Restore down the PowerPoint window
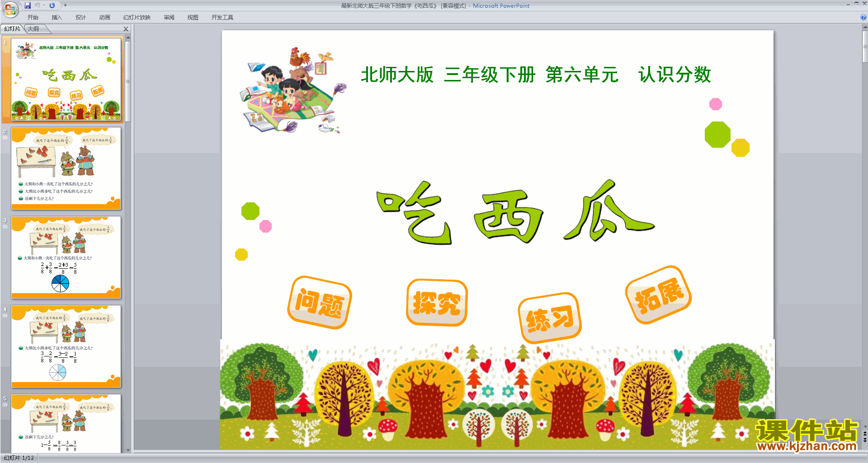868x463 pixels. point(856,4)
